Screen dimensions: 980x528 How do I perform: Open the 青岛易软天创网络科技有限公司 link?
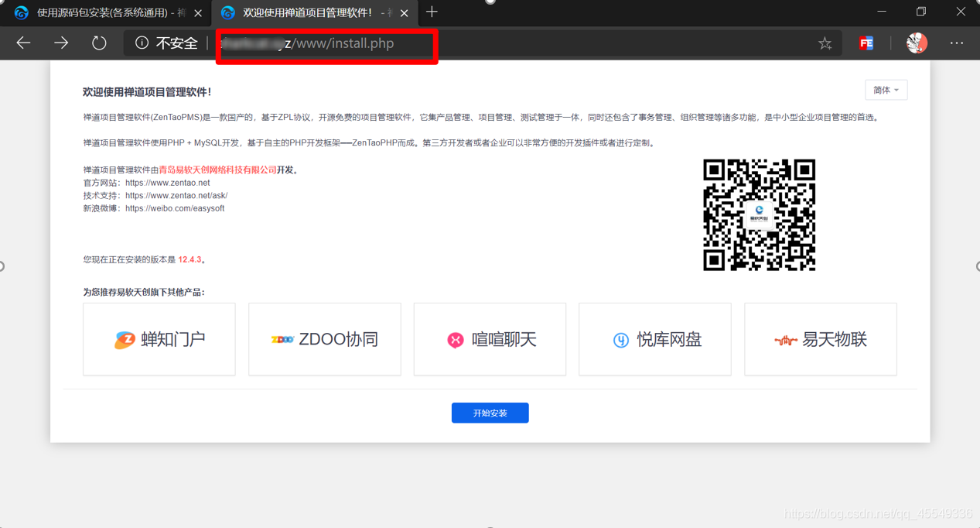click(217, 170)
